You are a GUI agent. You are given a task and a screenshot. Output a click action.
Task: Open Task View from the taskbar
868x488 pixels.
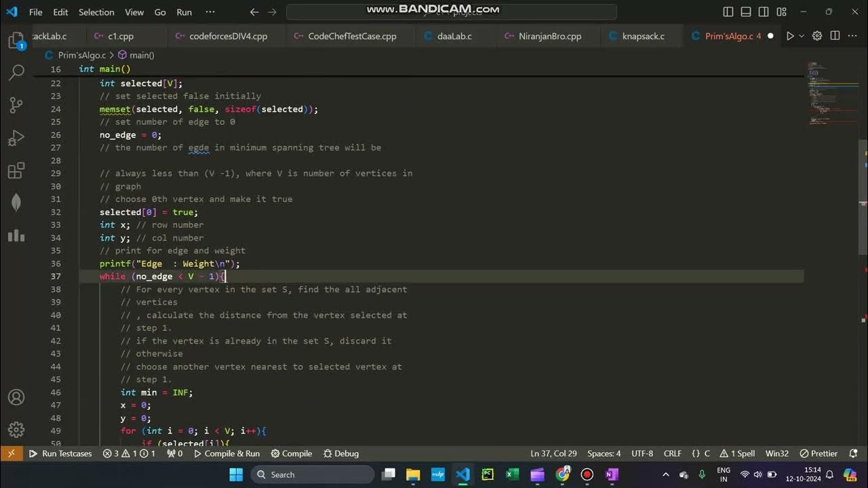pos(389,474)
